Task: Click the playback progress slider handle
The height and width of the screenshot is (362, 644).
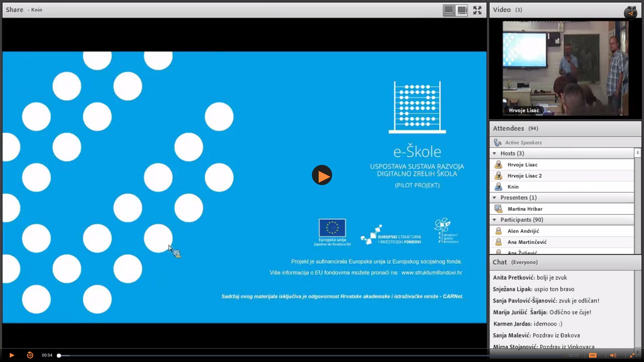Action: click(59, 355)
